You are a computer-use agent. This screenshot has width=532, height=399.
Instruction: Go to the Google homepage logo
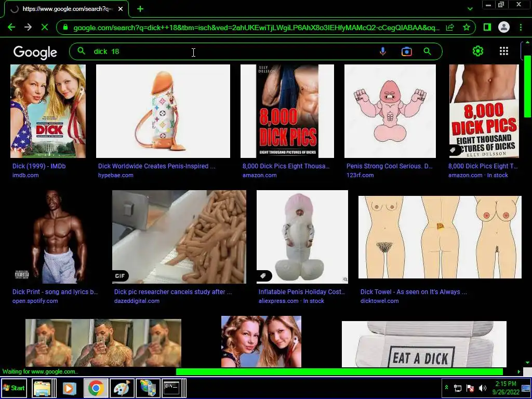coord(35,52)
